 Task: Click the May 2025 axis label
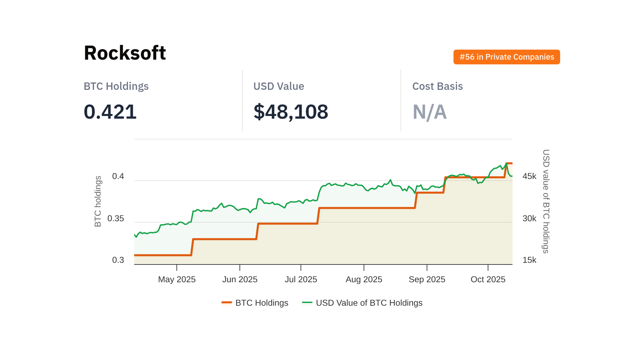[x=177, y=279]
